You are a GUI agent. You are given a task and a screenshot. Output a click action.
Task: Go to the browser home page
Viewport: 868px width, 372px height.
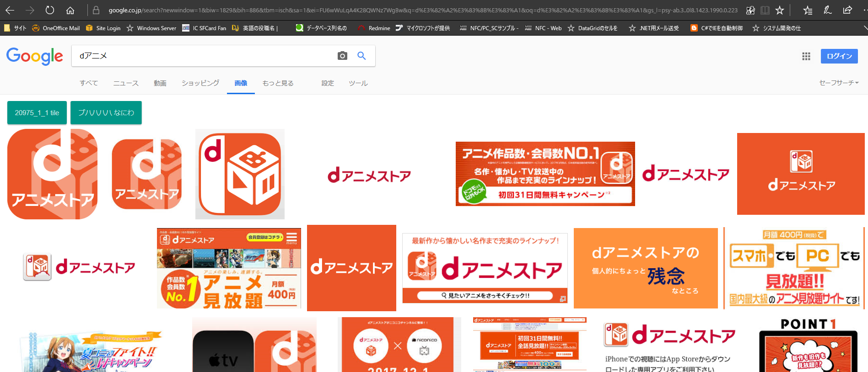pyautogui.click(x=70, y=10)
